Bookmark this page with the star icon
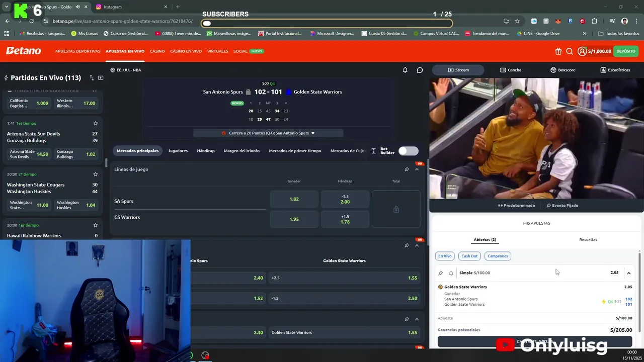Viewport: 644px width, 362px height. point(517,21)
